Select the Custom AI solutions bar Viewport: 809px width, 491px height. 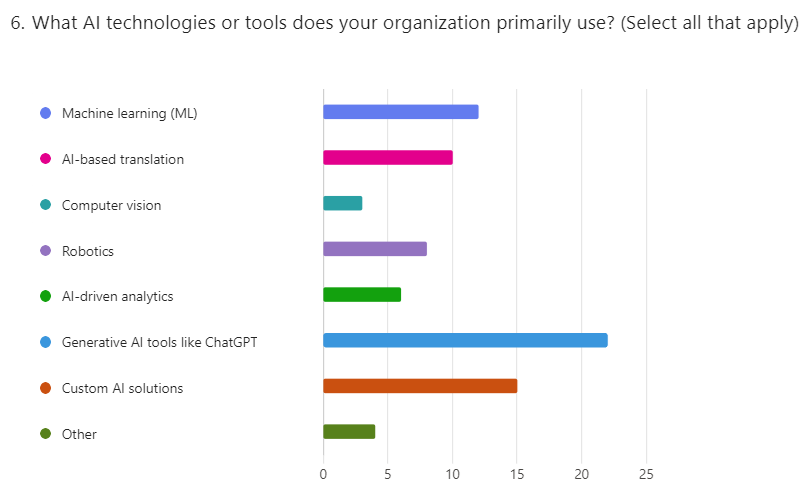point(419,386)
